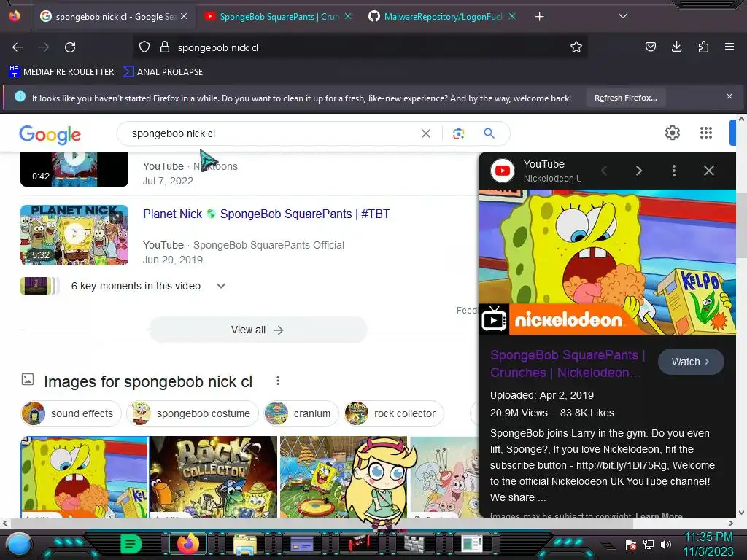Open the taskbar clock showing 11:35 PM
This screenshot has width=747, height=560.
tap(708, 544)
